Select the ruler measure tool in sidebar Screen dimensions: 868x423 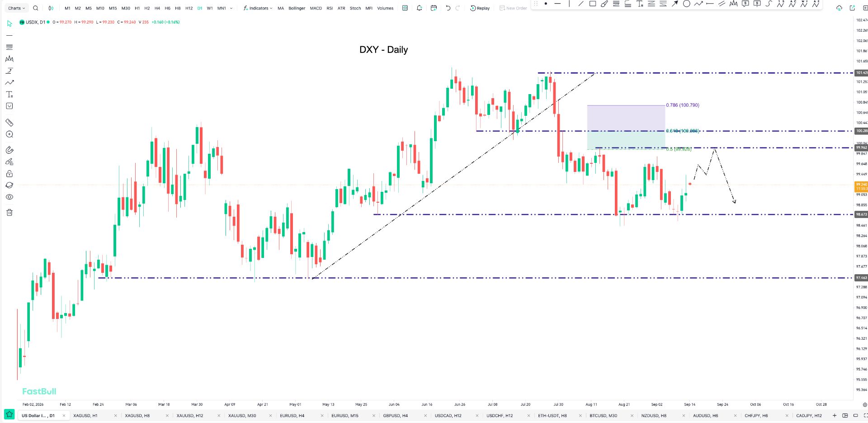point(9,123)
